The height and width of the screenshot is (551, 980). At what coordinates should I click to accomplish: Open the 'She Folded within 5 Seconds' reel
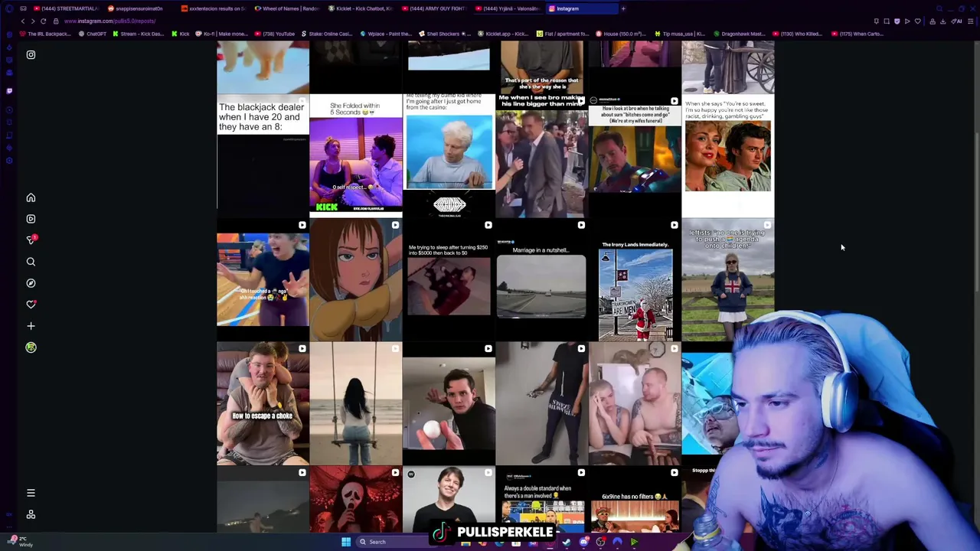coord(356,156)
